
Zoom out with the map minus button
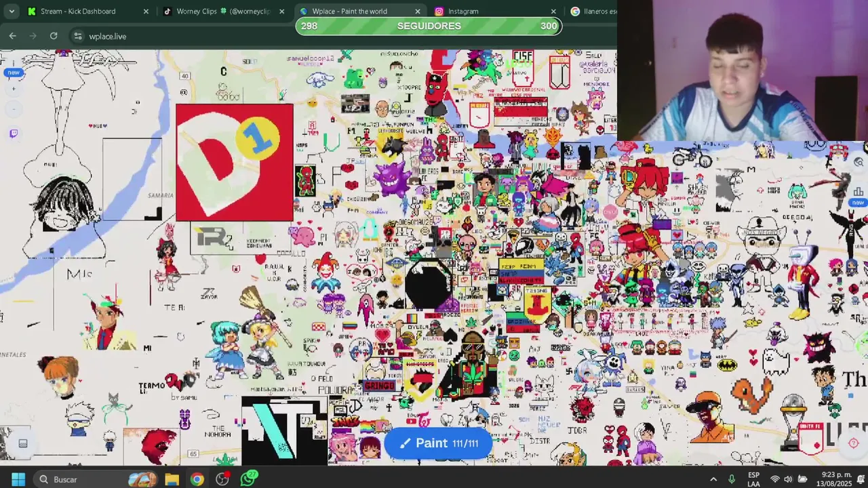coord(14,108)
